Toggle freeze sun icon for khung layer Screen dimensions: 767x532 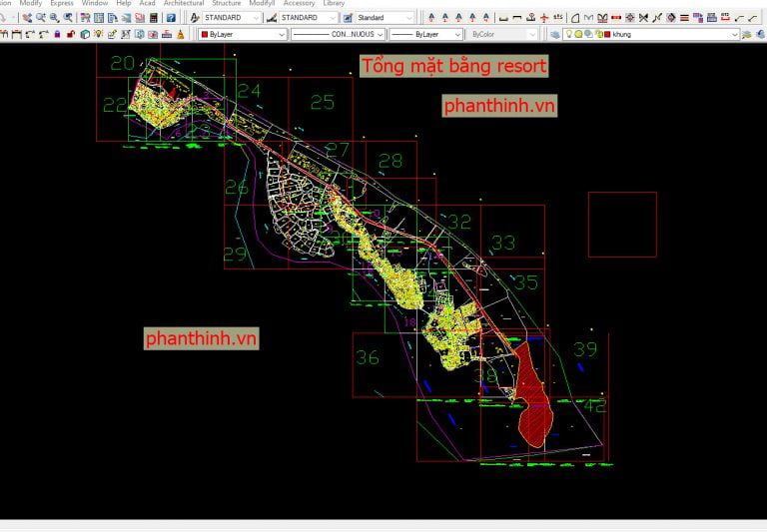(578, 34)
